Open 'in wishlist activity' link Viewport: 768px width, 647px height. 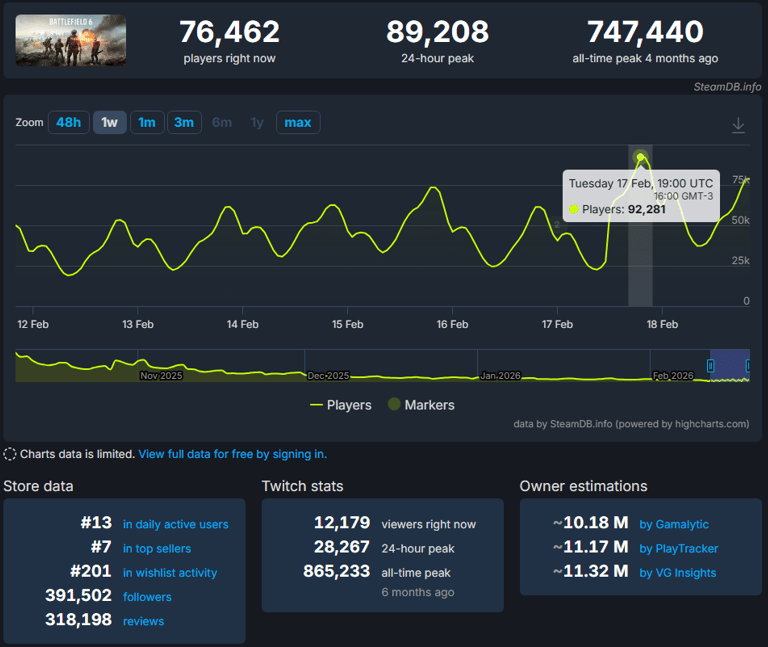coord(170,573)
